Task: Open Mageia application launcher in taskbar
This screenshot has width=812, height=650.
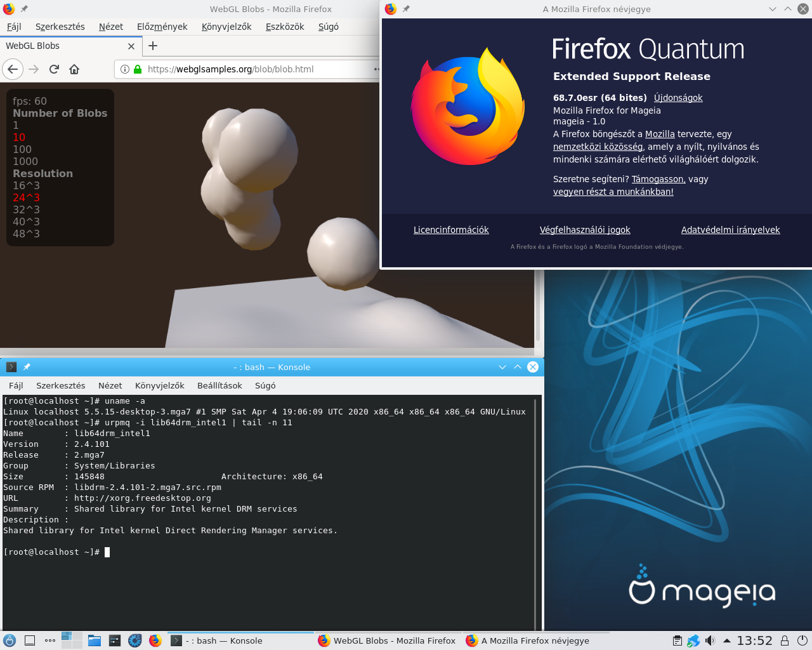Action: 9,640
